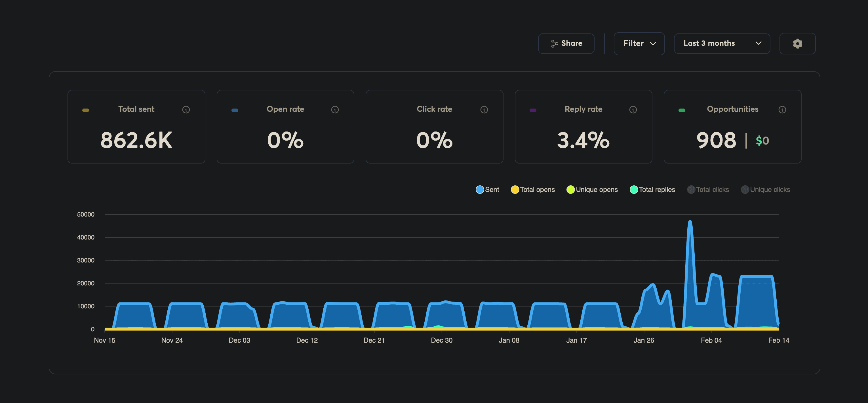868x403 pixels.
Task: Click the info icon next to Reply rate
Action: point(633,109)
